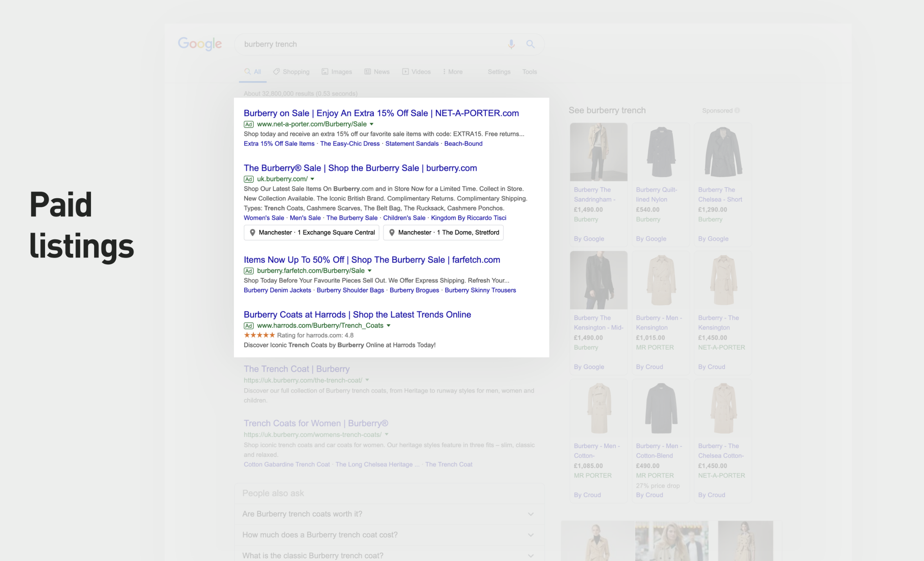Switch to the News tab

[x=377, y=72]
